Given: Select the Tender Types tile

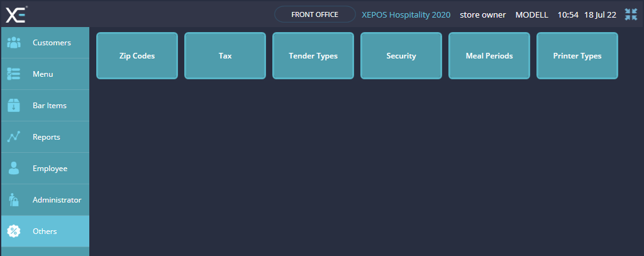Looking at the screenshot, I should (x=313, y=56).
